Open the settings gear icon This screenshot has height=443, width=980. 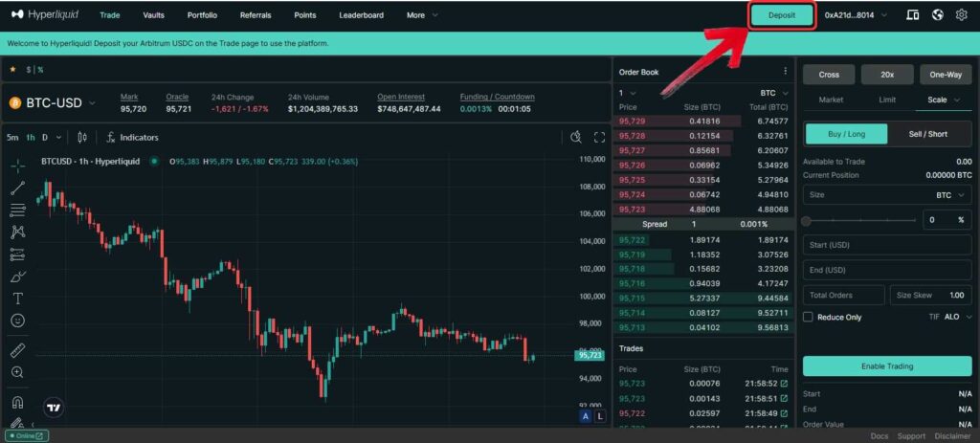click(962, 15)
